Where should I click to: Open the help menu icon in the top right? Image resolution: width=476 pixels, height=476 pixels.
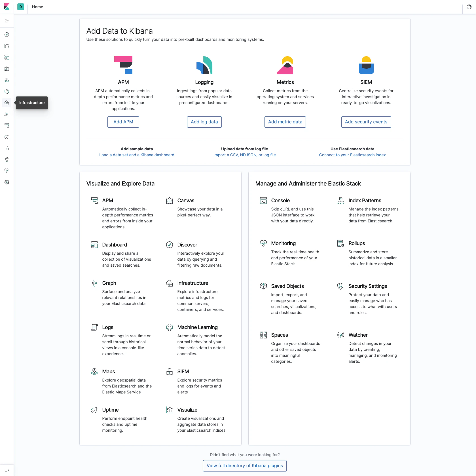click(469, 7)
